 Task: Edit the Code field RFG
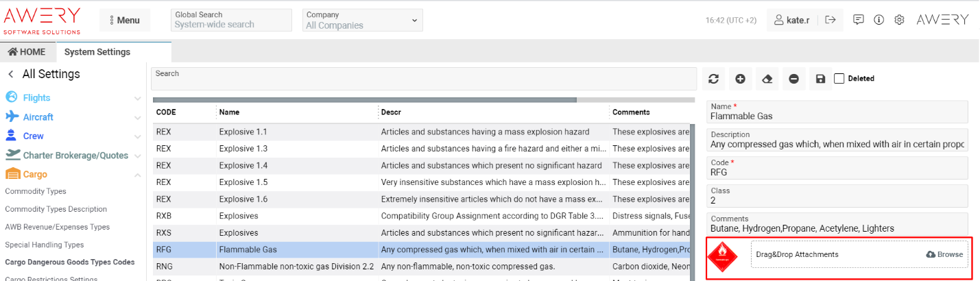click(x=837, y=168)
